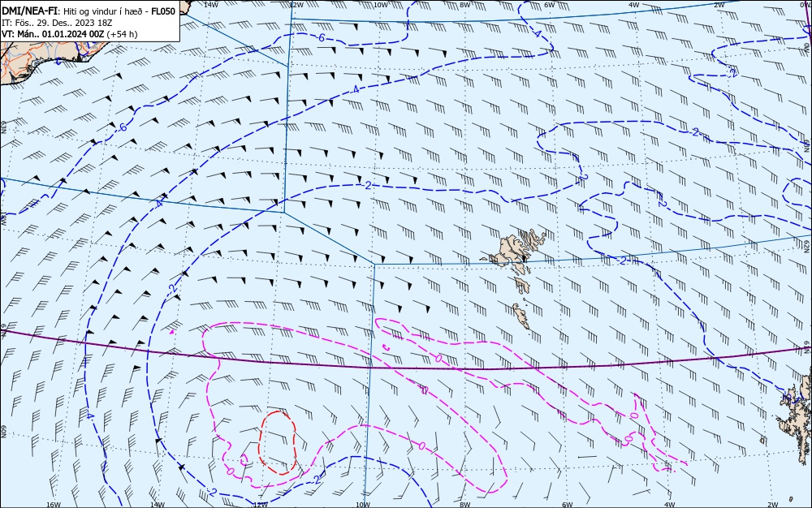Click the red closed isotherm contour
This screenshot has width=812, height=508.
[x=278, y=443]
